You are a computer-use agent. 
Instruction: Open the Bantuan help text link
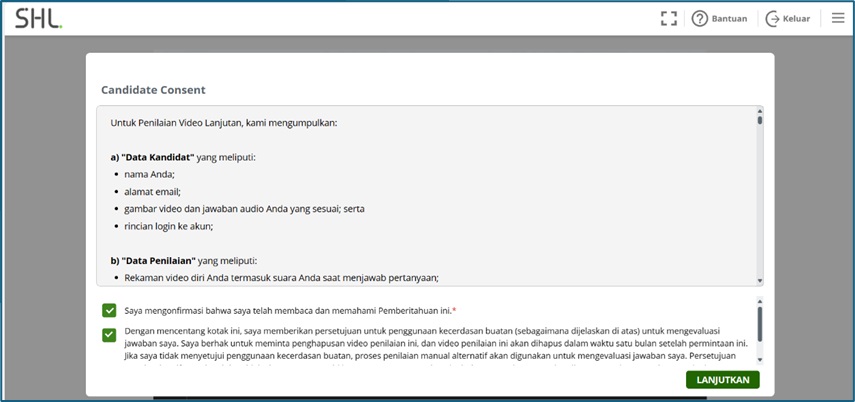pyautogui.click(x=729, y=18)
